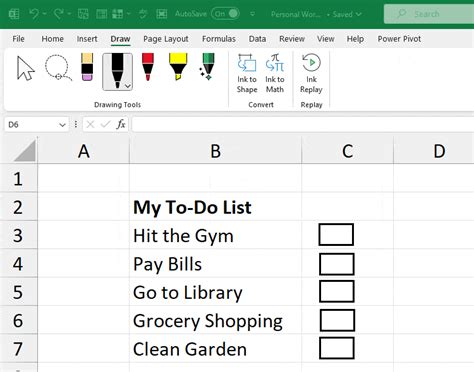This screenshot has height=372, width=474.
Task: Open the black pen options dropdown arrow
Action: click(x=128, y=86)
